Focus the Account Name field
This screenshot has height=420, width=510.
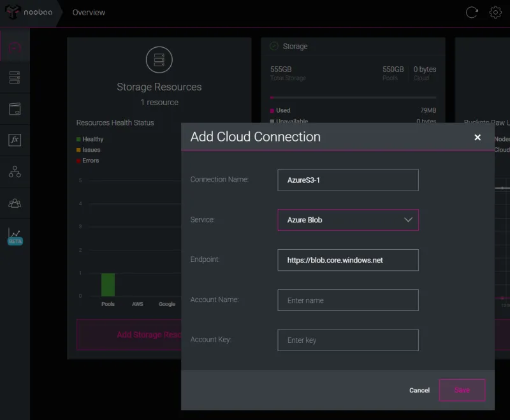(x=347, y=300)
